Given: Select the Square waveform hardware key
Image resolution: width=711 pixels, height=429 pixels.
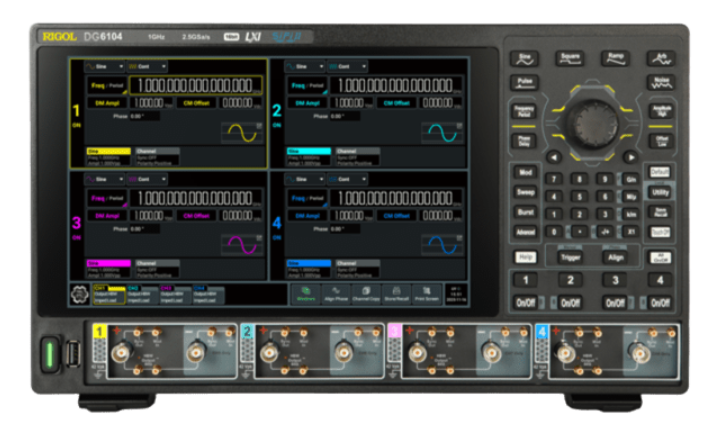Looking at the screenshot, I should tap(570, 58).
